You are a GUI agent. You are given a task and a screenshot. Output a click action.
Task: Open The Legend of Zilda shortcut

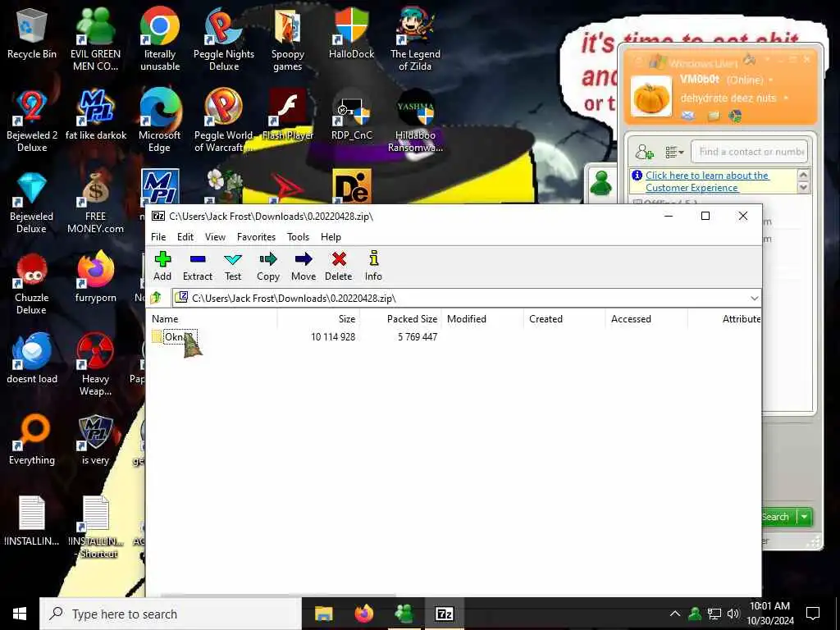(415, 39)
